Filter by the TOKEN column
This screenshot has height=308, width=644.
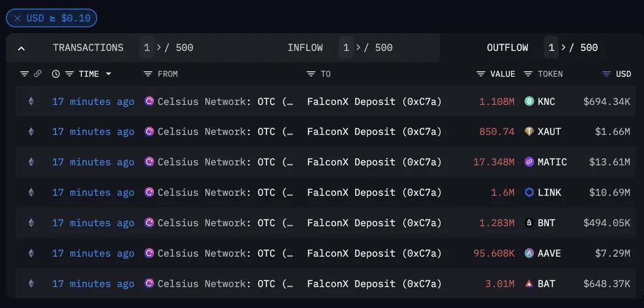pos(528,74)
